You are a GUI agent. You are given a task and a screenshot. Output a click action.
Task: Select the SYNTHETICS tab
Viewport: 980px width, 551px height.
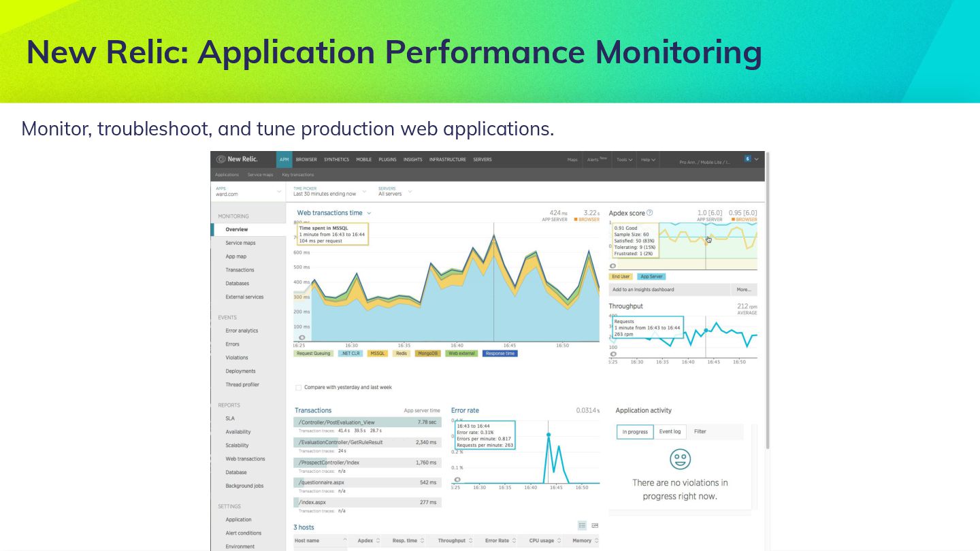tap(336, 160)
